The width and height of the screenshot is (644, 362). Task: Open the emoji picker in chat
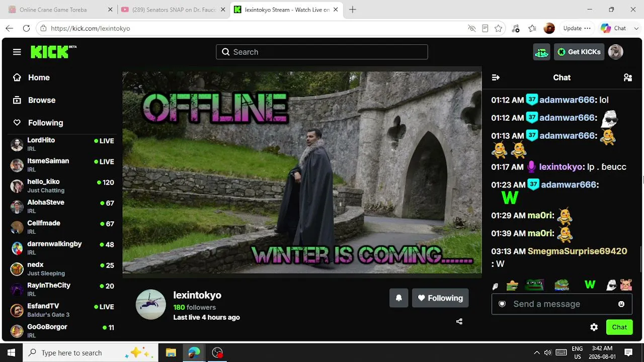click(x=621, y=304)
